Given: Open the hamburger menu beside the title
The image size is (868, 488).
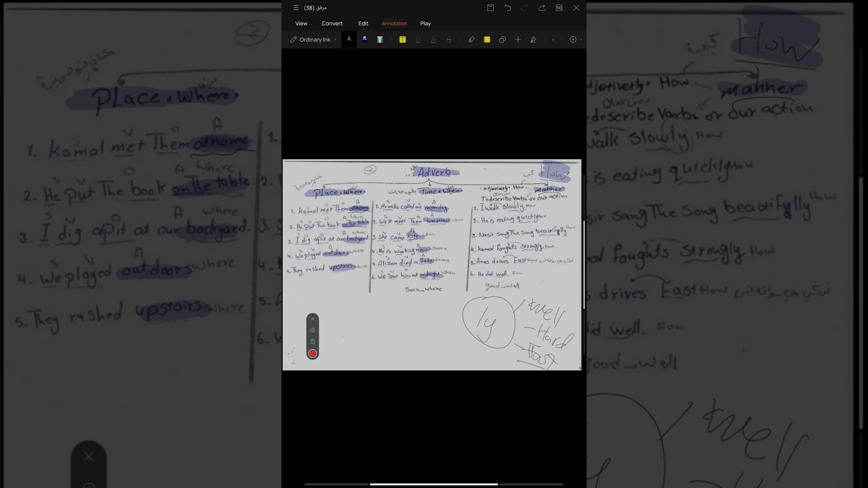Looking at the screenshot, I should (296, 8).
